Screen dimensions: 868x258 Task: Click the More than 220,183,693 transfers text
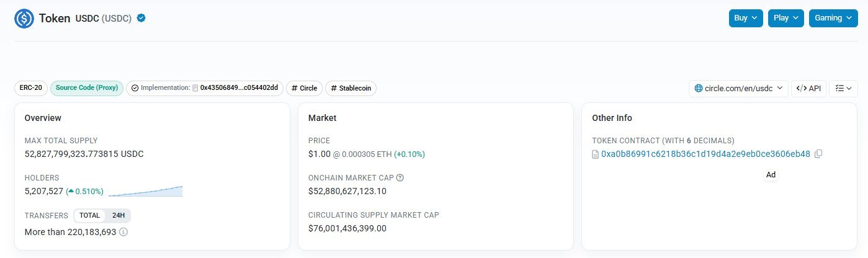pos(70,232)
